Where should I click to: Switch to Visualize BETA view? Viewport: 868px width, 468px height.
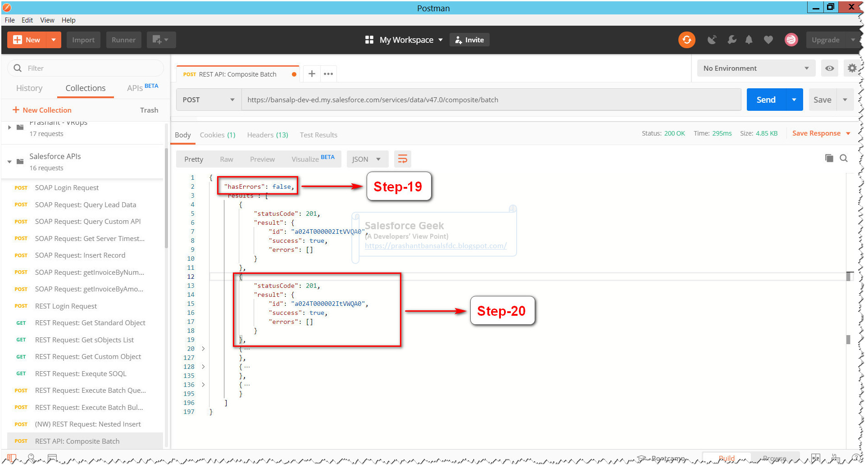coord(313,159)
